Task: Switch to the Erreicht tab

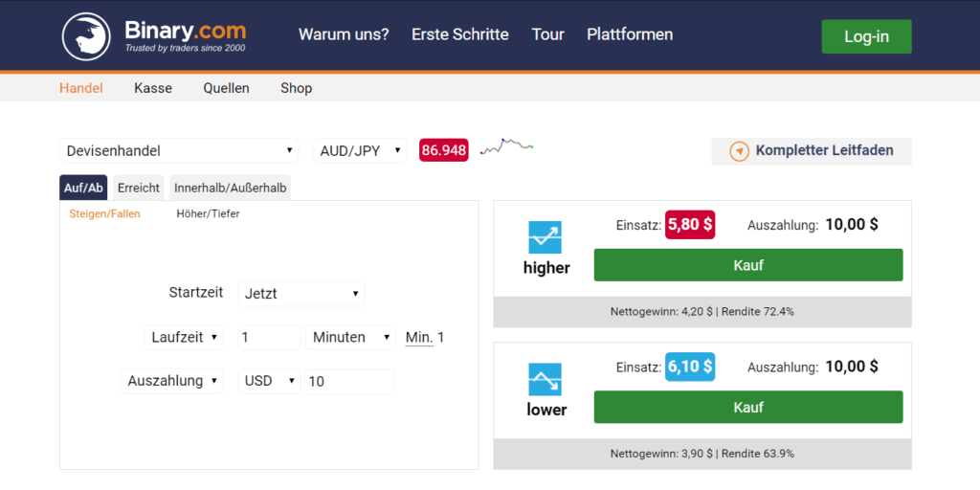Action: [x=139, y=188]
